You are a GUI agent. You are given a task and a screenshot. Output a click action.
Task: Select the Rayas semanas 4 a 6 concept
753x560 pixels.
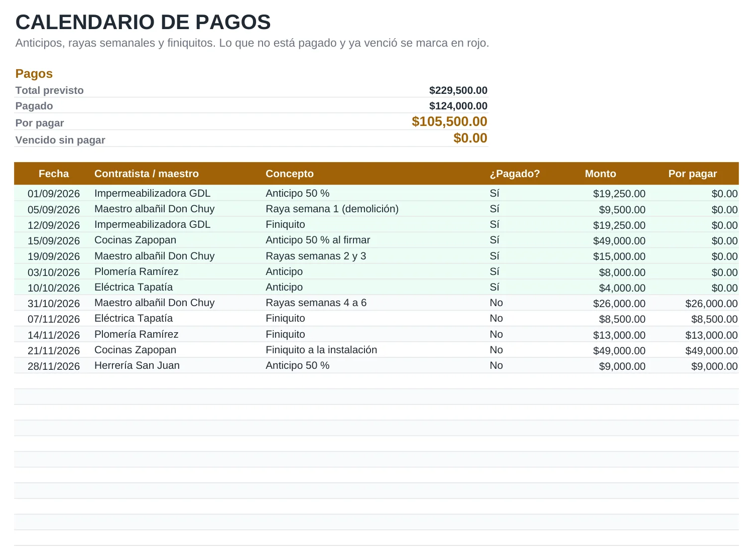316,303
